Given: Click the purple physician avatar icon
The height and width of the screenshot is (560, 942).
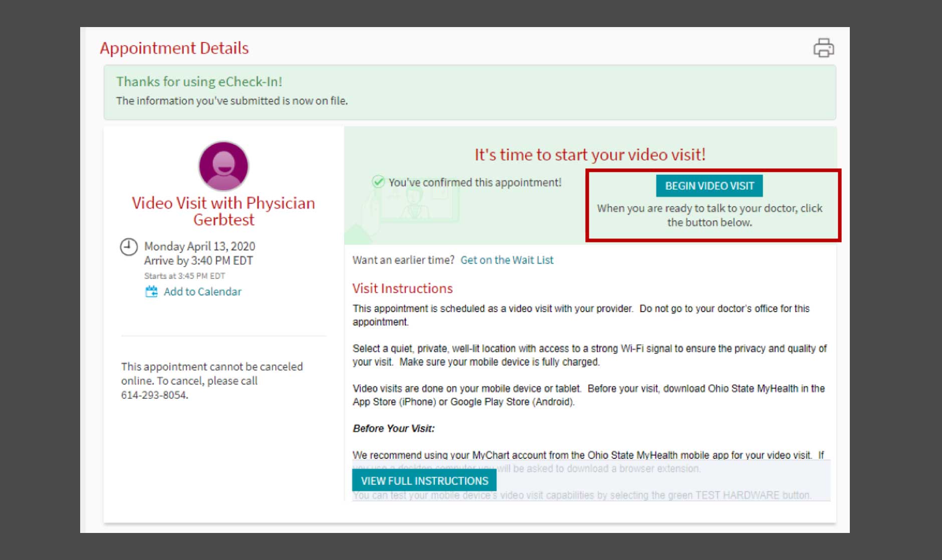Looking at the screenshot, I should click(223, 166).
